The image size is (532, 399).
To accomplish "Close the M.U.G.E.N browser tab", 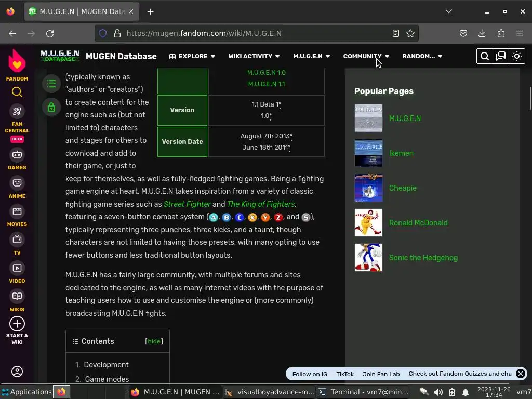I will 131,11.
